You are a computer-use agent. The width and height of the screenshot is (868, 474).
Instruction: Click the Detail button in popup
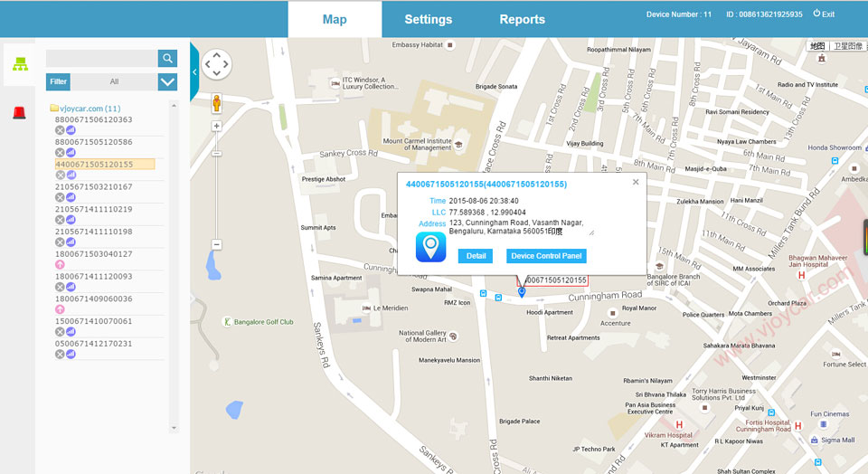(476, 256)
